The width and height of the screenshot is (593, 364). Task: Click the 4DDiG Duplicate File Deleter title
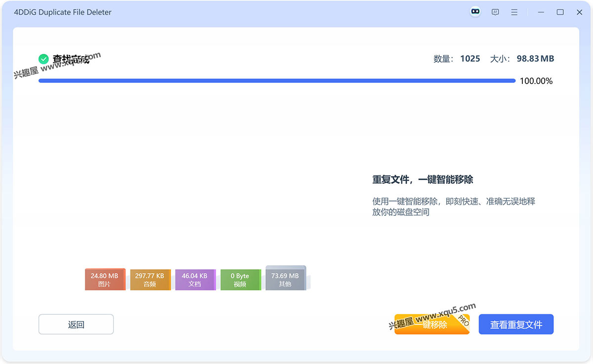pyautogui.click(x=63, y=12)
